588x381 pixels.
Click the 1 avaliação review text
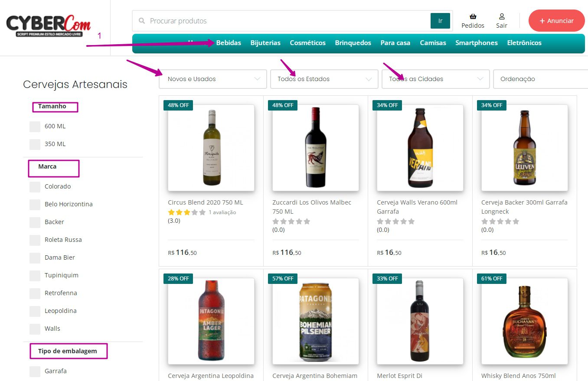pos(222,212)
